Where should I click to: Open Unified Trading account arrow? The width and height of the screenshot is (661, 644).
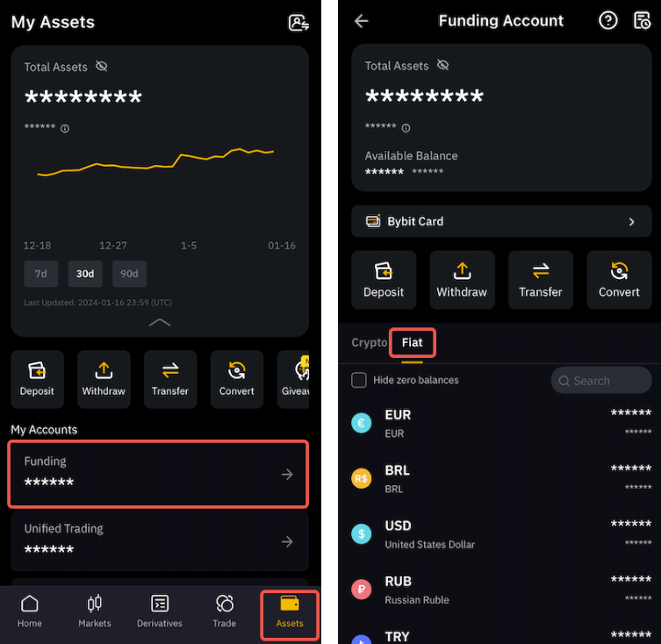pos(287,541)
